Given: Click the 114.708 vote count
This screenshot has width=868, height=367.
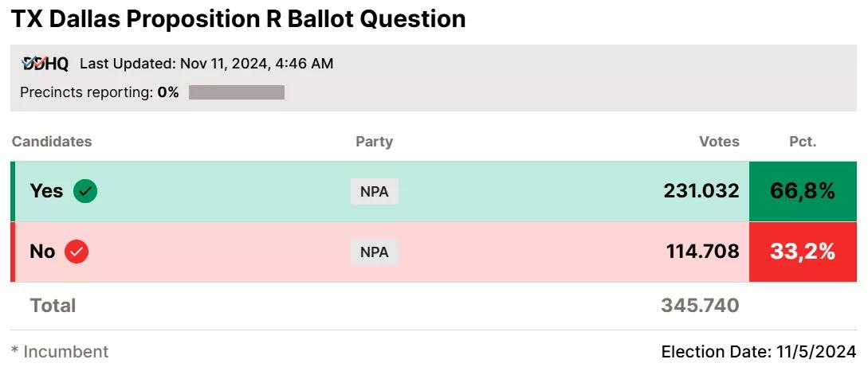Looking at the screenshot, I should coord(703,252).
